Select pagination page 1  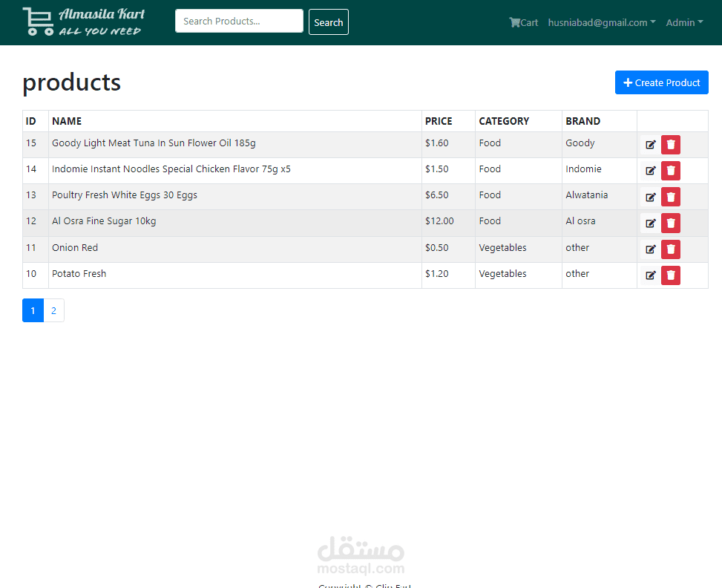(33, 310)
